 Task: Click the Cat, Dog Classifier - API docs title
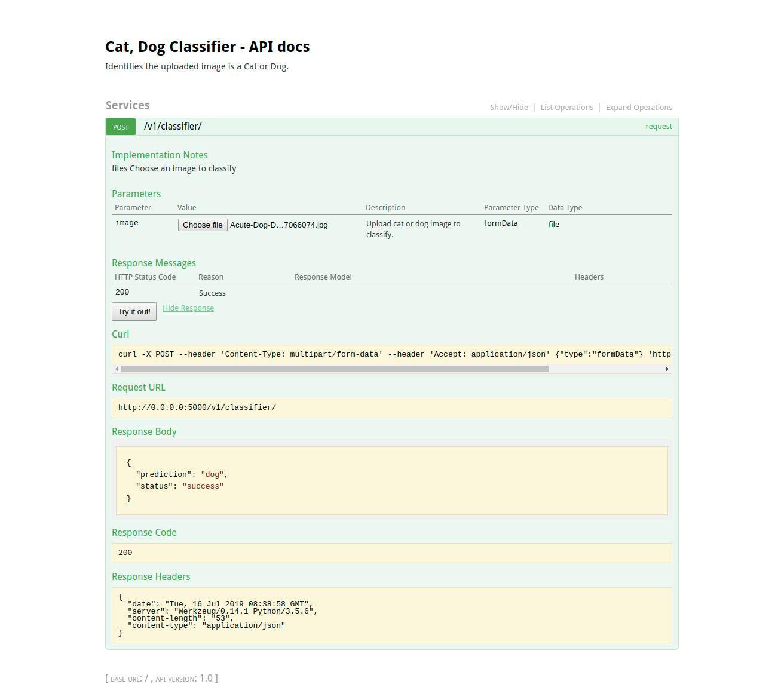[207, 47]
